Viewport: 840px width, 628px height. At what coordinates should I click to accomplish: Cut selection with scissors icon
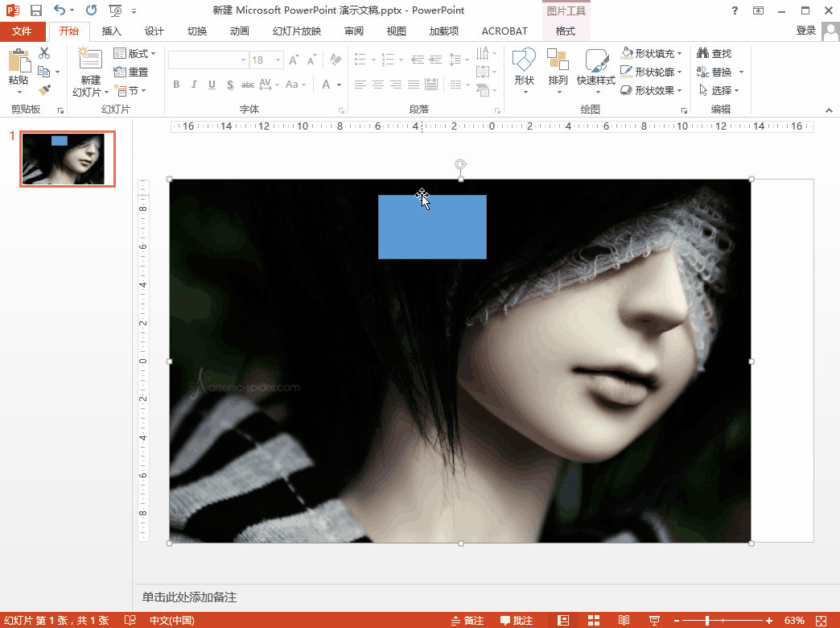[44, 52]
